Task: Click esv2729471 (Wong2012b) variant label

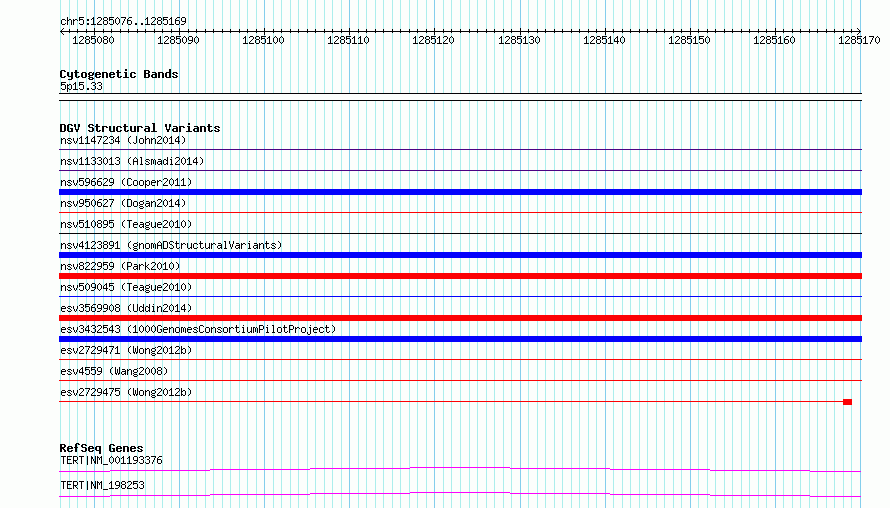Action: (x=126, y=350)
